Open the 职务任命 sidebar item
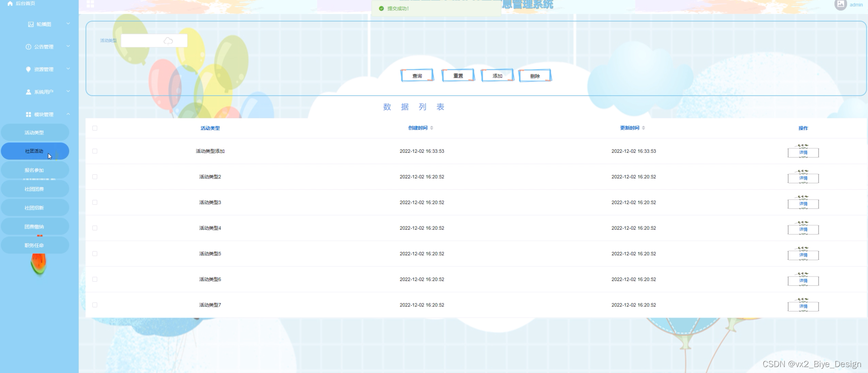Screen dimensions: 868x373 click(35, 245)
